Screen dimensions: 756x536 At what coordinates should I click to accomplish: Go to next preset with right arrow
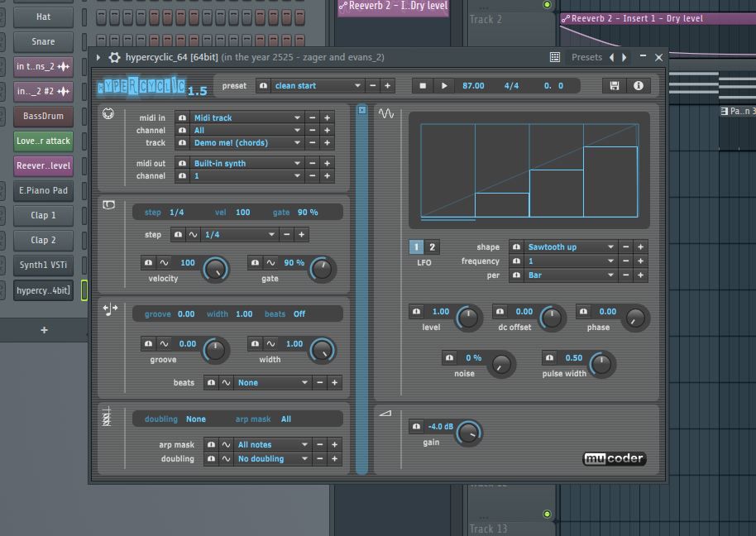[624, 57]
